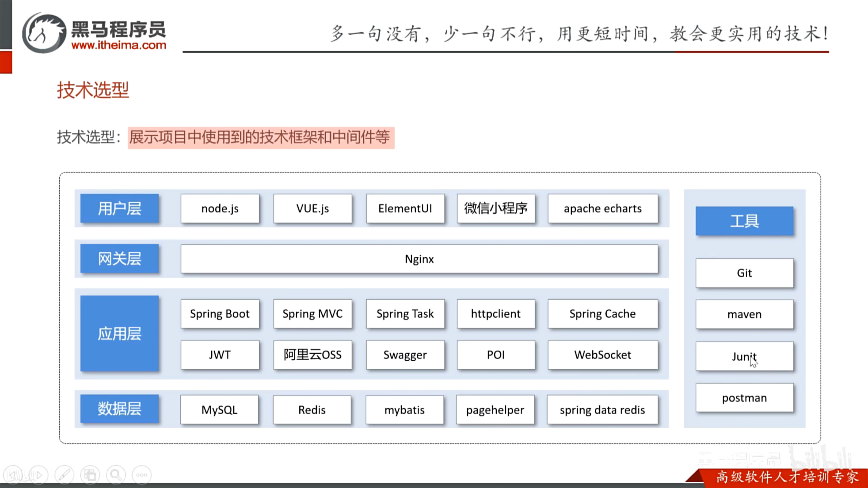This screenshot has width=868, height=488.
Task: Select the 网关层 layer label
Action: pos(119,259)
